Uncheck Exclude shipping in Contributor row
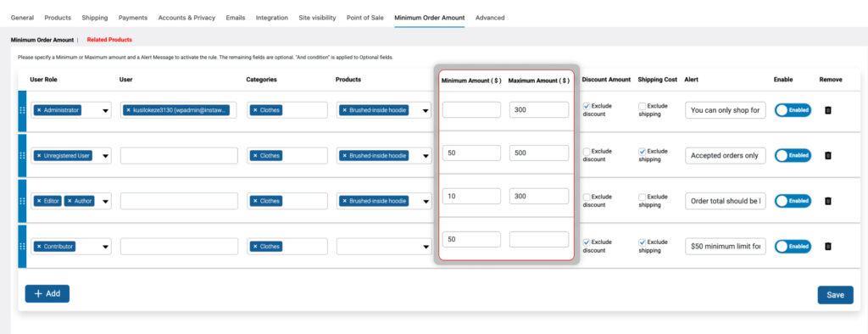868x334 pixels. pos(643,242)
